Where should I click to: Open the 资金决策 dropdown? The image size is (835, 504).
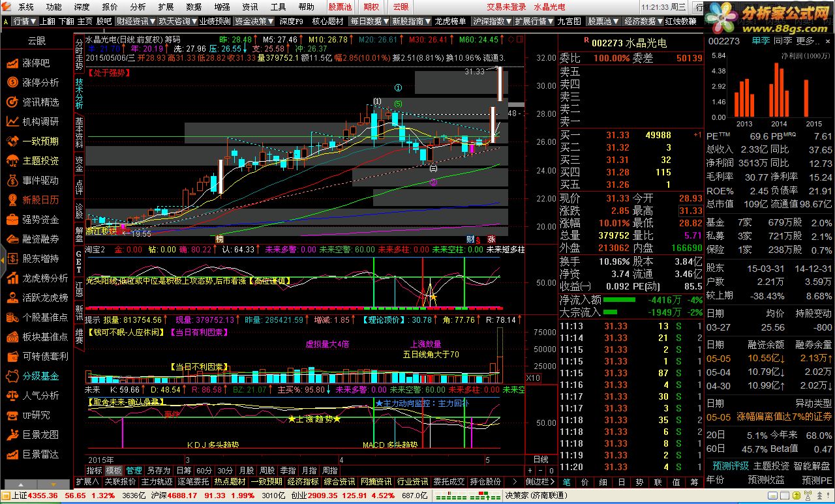255,21
